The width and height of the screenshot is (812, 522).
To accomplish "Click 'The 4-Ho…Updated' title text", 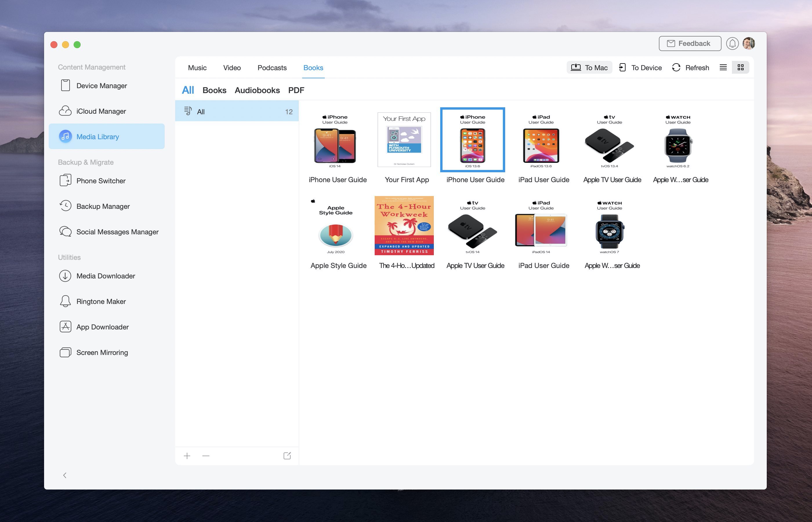I will coord(407,265).
